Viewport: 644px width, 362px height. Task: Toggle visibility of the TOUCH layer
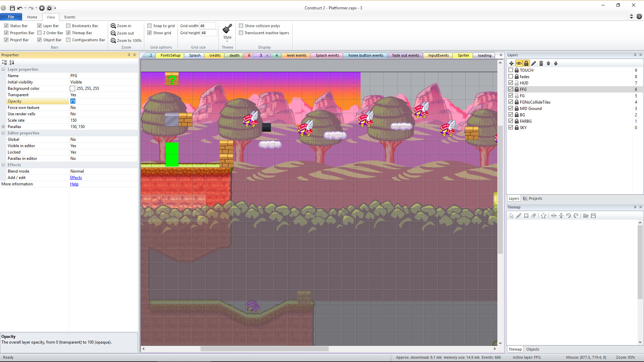(x=511, y=70)
